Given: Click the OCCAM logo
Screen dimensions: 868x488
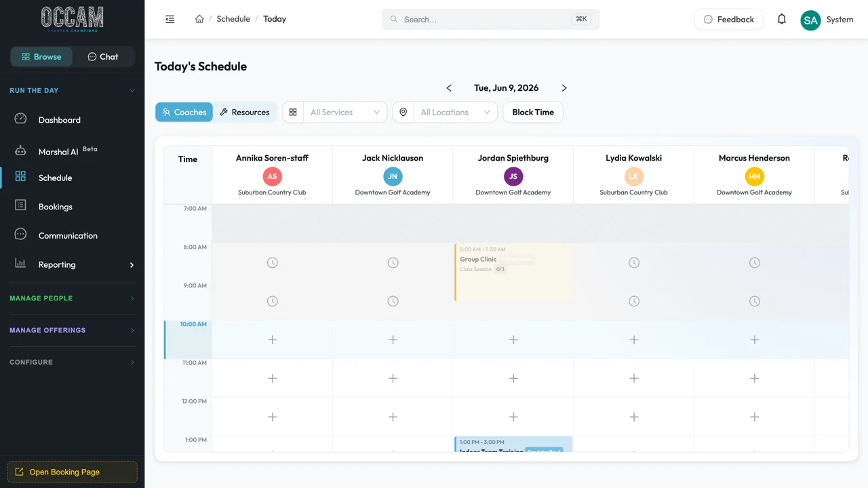Looking at the screenshot, I should click(x=72, y=19).
